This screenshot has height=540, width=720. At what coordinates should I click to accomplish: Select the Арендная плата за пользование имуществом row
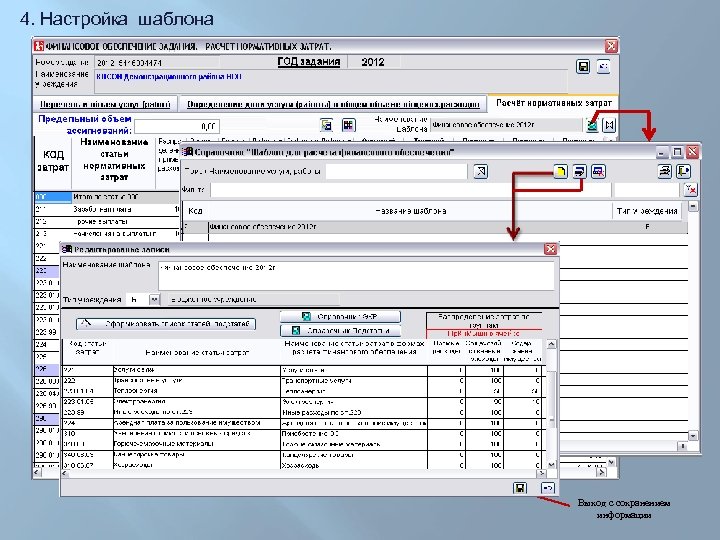tap(304, 423)
